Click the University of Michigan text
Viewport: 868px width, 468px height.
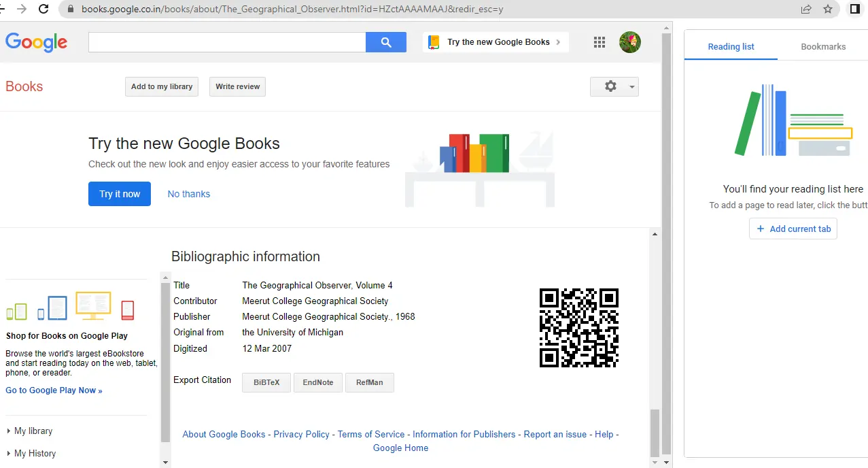pyautogui.click(x=293, y=333)
